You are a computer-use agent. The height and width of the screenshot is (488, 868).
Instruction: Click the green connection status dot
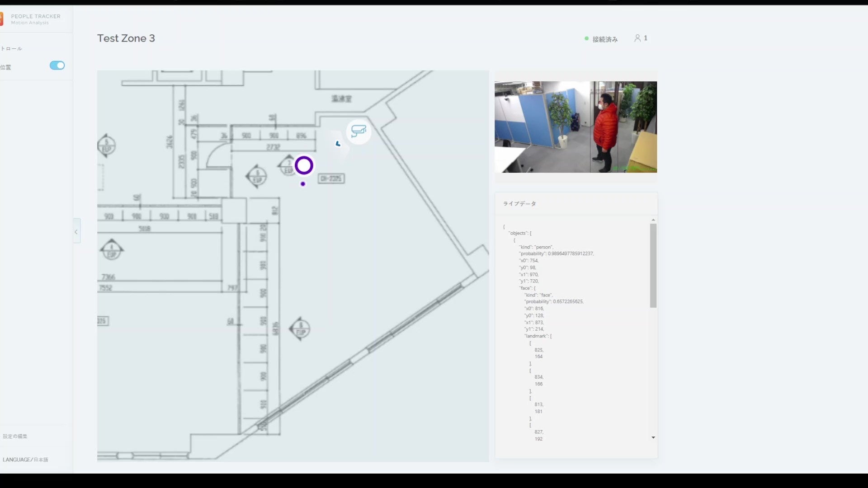tap(587, 39)
